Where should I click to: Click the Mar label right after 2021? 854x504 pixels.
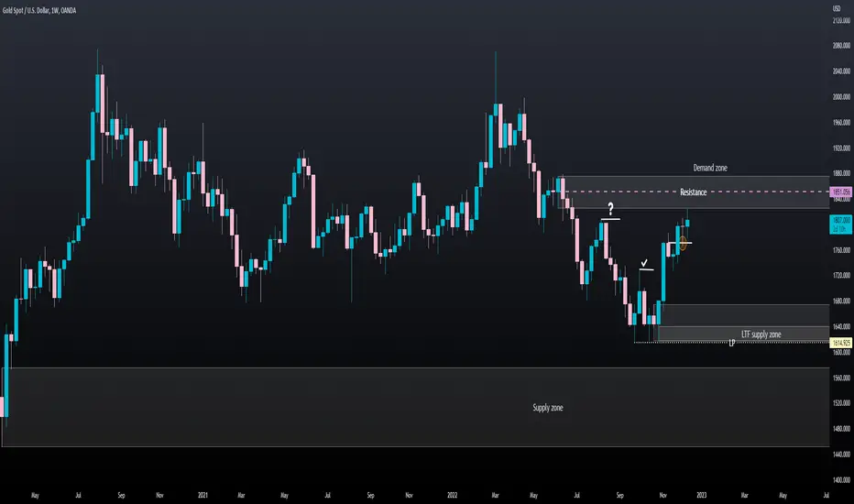tap(241, 495)
